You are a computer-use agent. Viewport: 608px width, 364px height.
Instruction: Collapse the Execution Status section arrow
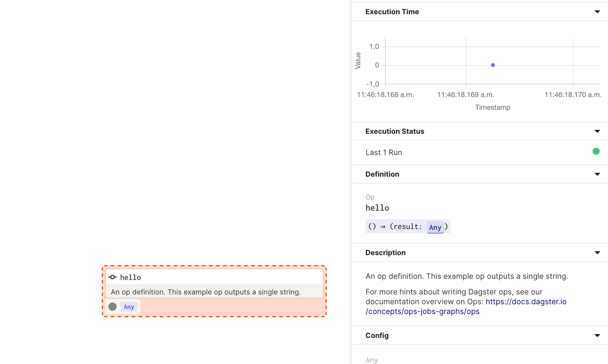[597, 131]
